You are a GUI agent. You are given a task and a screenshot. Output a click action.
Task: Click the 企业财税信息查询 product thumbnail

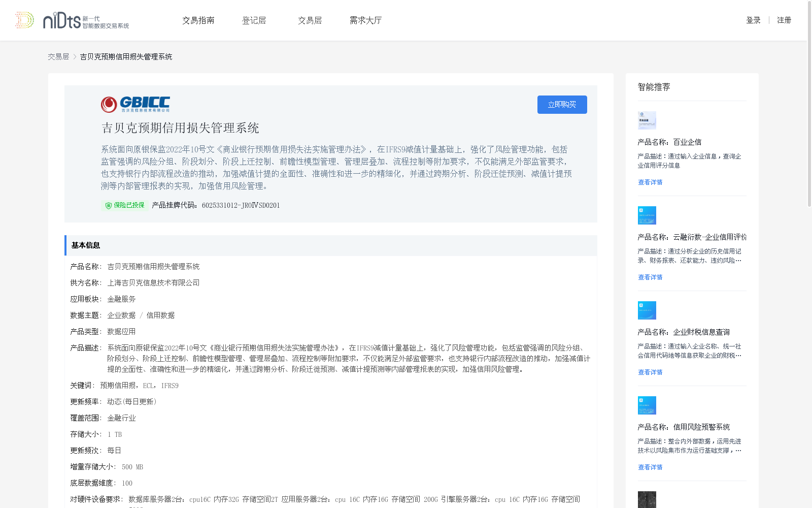647,310
